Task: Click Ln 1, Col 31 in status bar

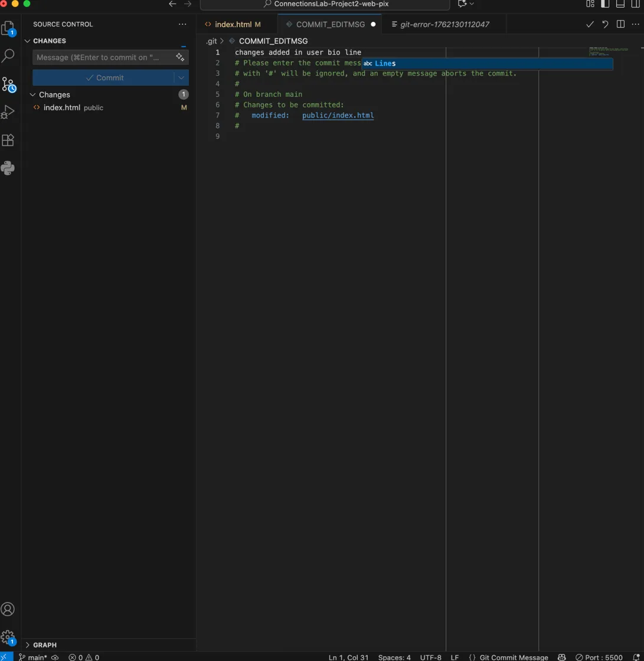Action: point(348,657)
